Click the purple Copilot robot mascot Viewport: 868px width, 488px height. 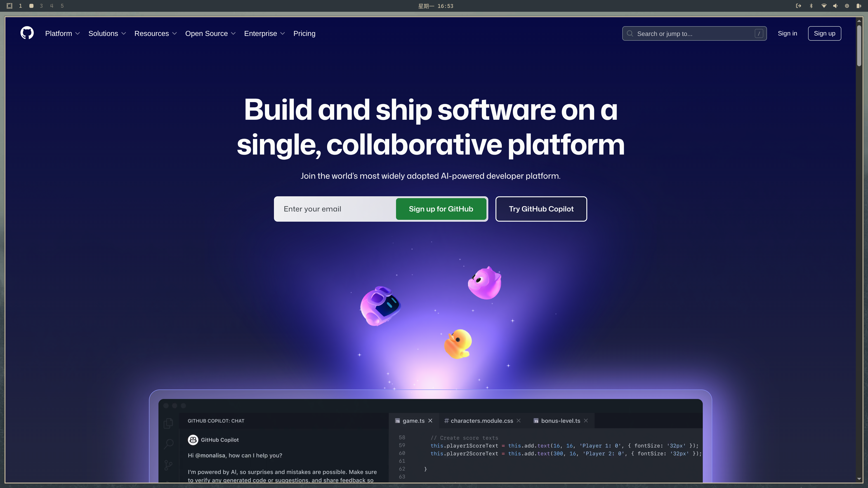[x=380, y=306]
